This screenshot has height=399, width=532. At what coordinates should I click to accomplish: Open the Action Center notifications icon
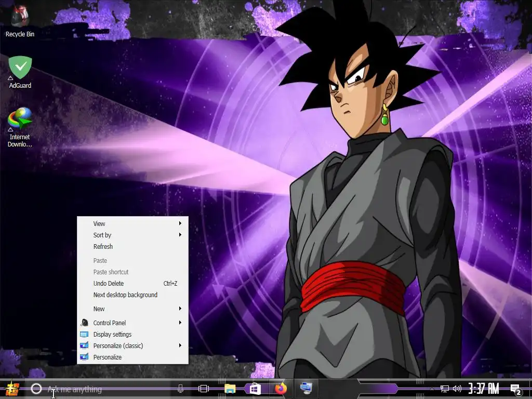(x=516, y=390)
